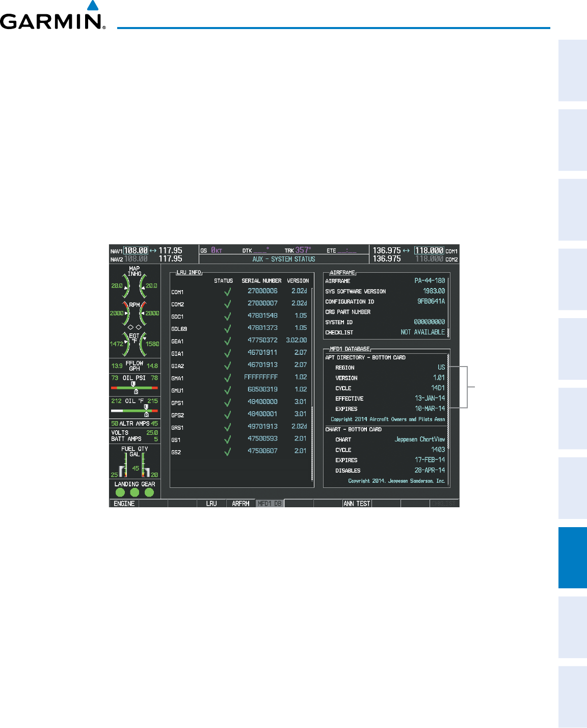
Task: Click the GPS2 status checkmark
Action: click(227, 414)
